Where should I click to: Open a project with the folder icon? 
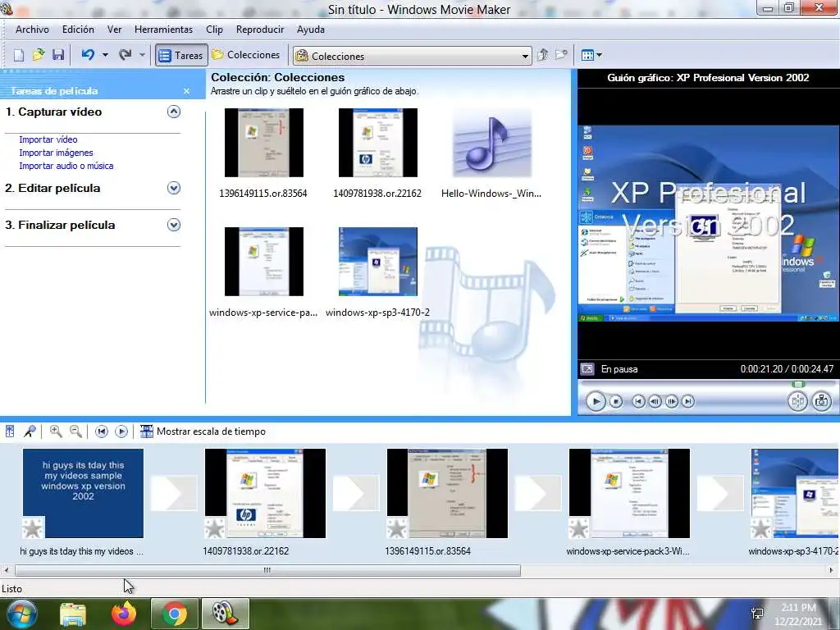point(38,55)
